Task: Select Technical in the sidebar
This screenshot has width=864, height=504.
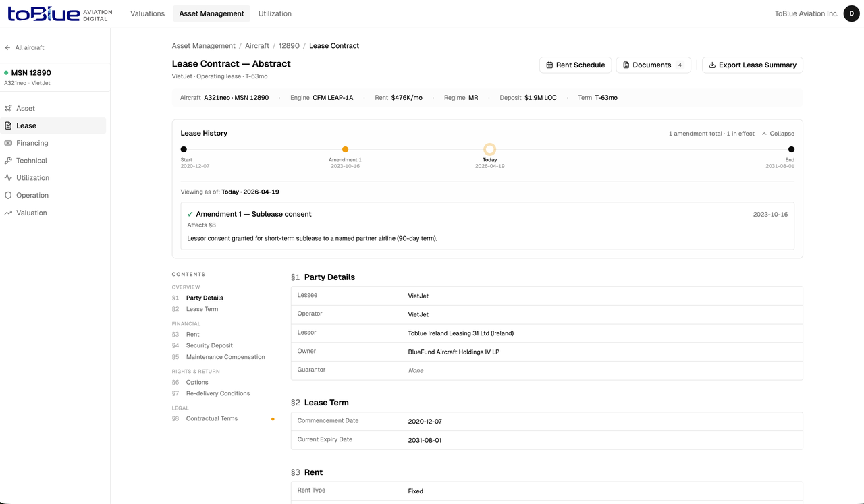Action: point(55,161)
